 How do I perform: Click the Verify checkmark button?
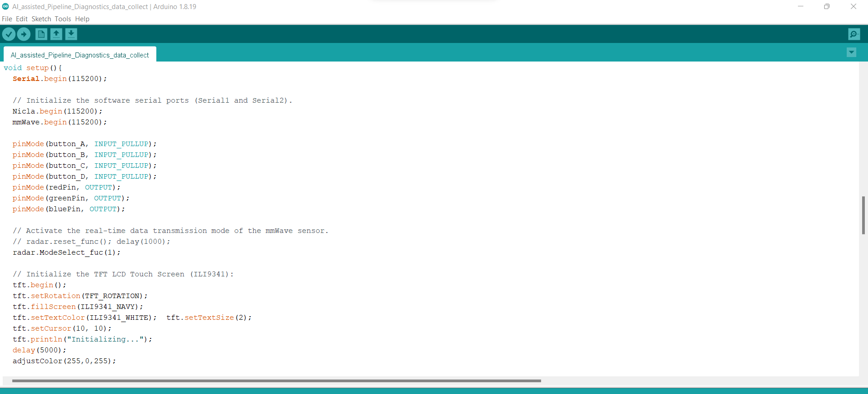click(x=9, y=34)
